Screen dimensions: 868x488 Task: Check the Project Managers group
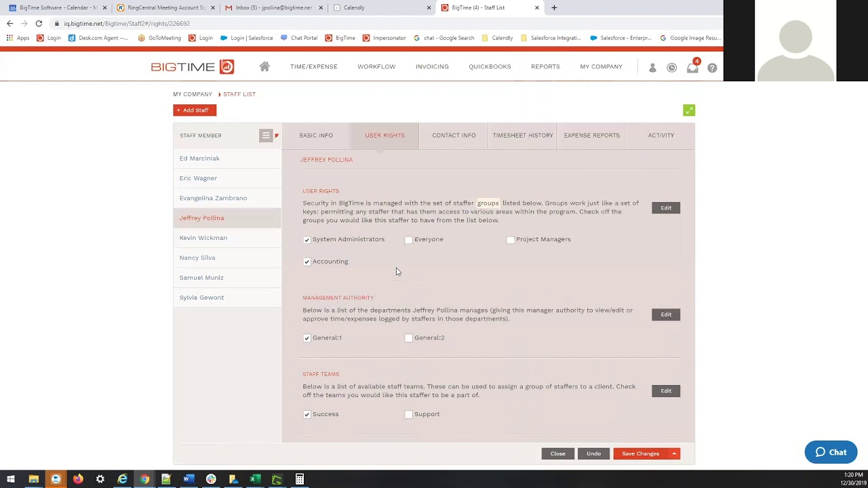coord(511,240)
